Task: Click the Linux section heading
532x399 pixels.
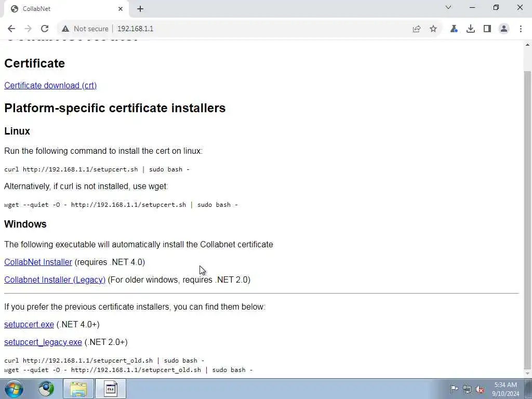Action: coord(17,131)
